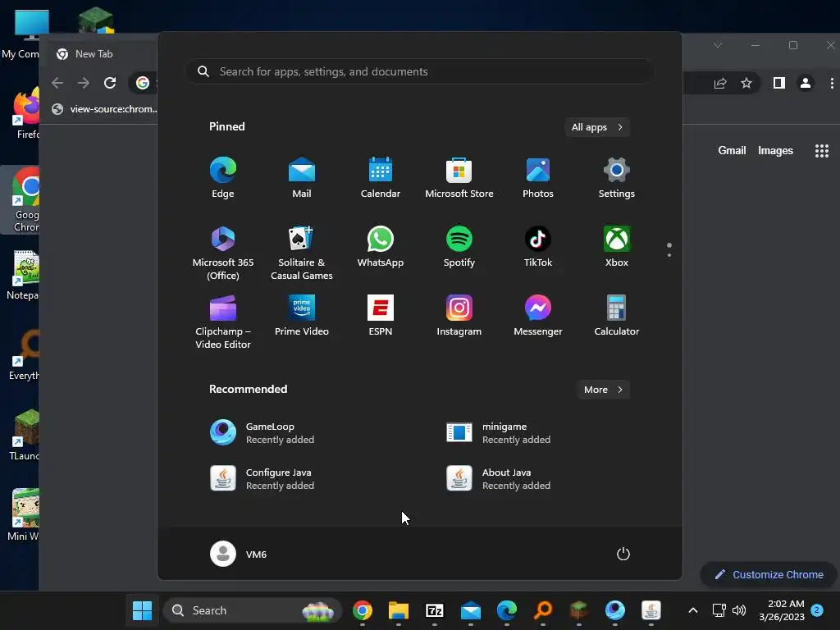Bookmark this page with the star icon
Screen dimensions: 840x630
[746, 83]
